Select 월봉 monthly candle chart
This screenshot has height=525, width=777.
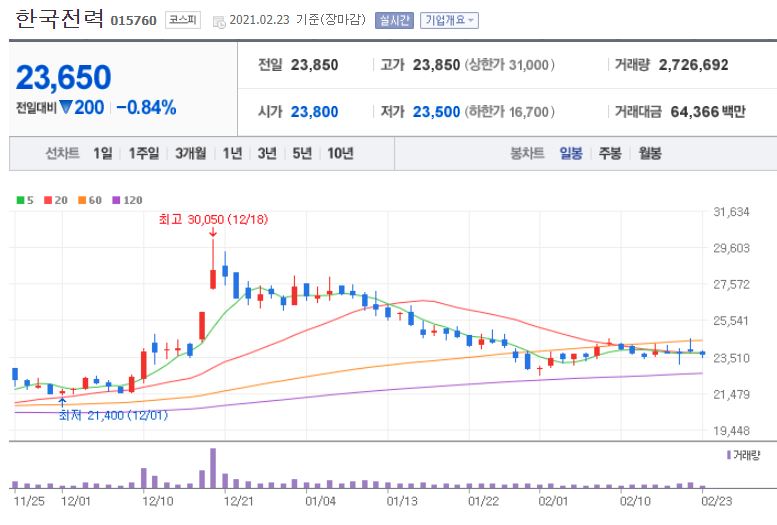pos(650,153)
